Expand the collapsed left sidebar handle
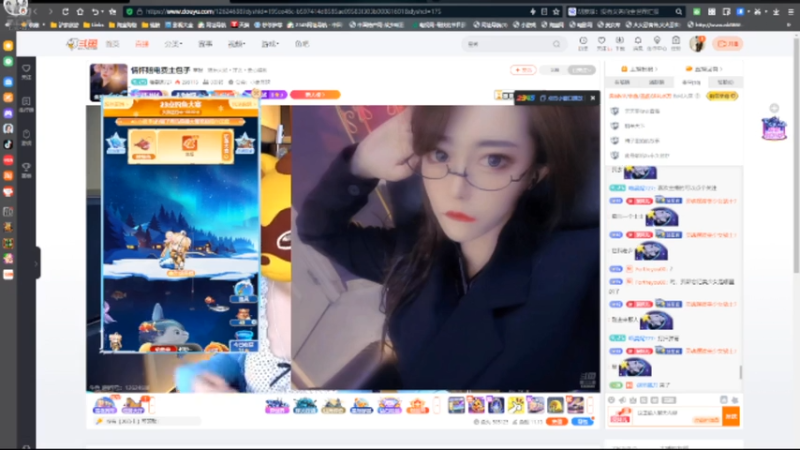This screenshot has height=450, width=800. (36, 263)
